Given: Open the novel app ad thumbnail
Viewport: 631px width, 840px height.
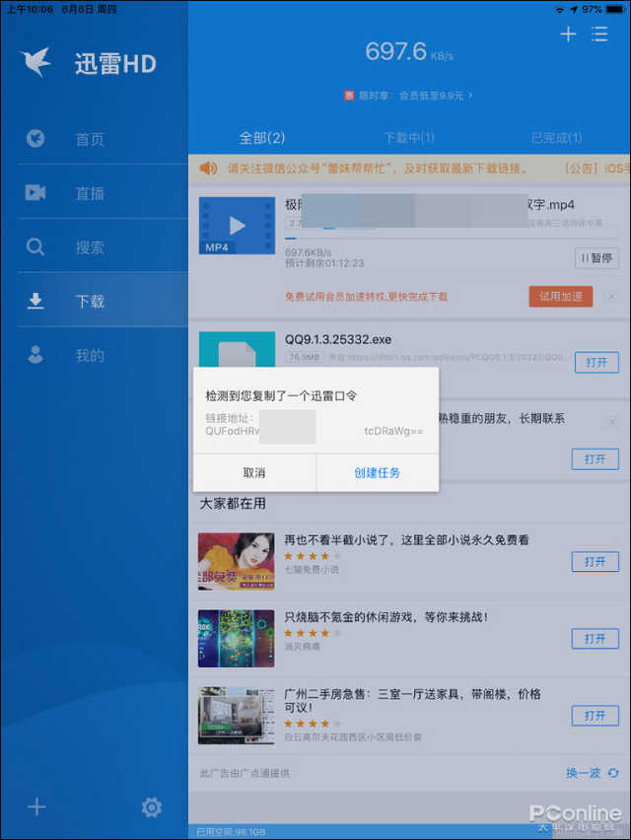Looking at the screenshot, I should pos(237,561).
